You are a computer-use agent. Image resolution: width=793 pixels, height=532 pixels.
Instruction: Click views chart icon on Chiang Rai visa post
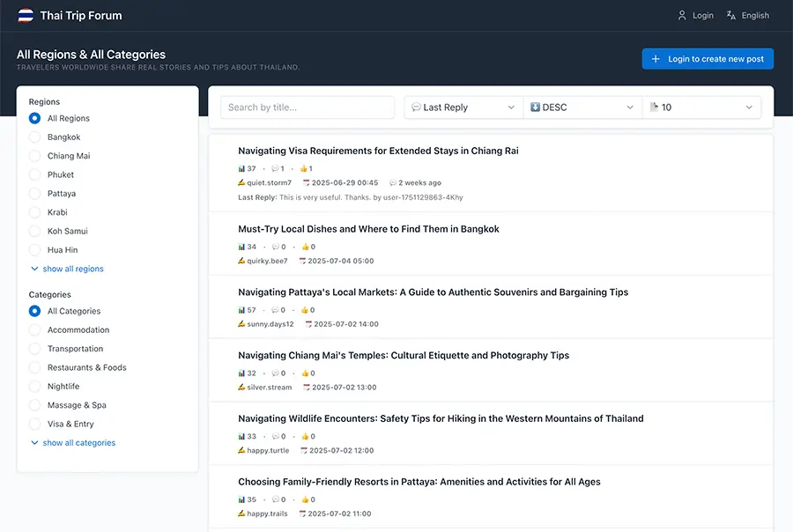tap(241, 168)
